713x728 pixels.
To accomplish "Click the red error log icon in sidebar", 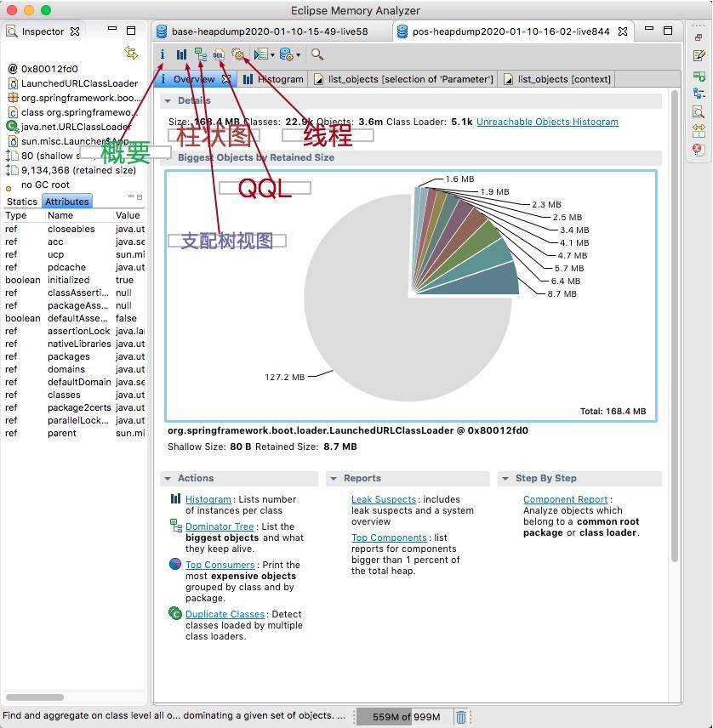I will coord(699,149).
